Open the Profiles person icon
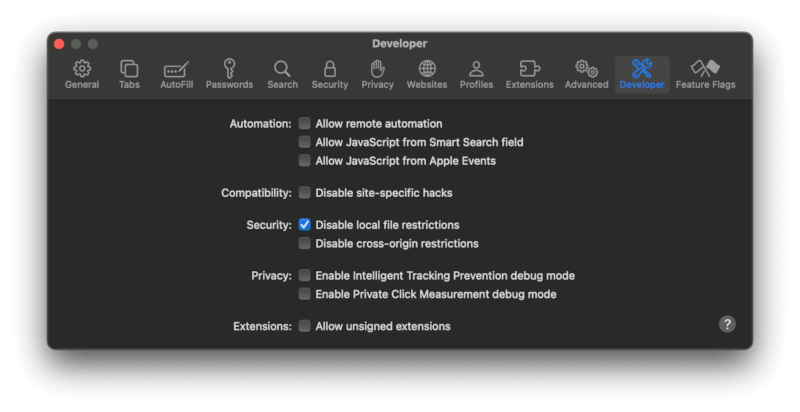800x412 pixels. tap(476, 69)
